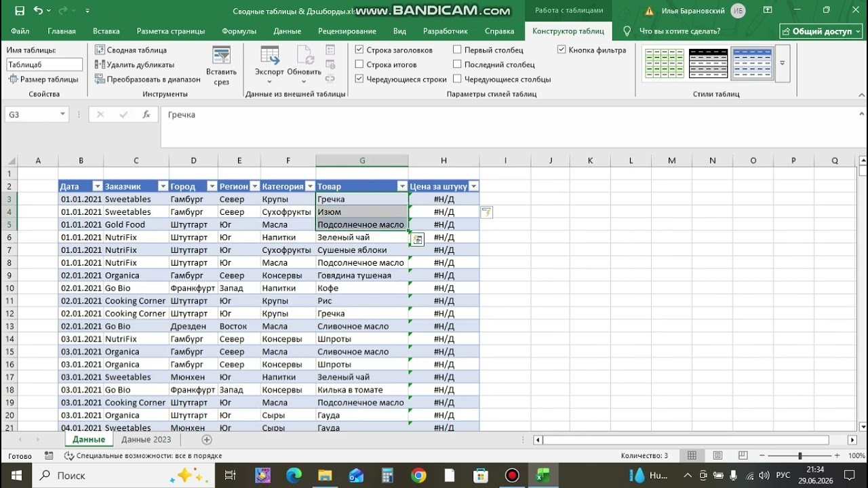The width and height of the screenshot is (868, 488).
Task: Zoom out using the minus icon
Action: point(763,455)
